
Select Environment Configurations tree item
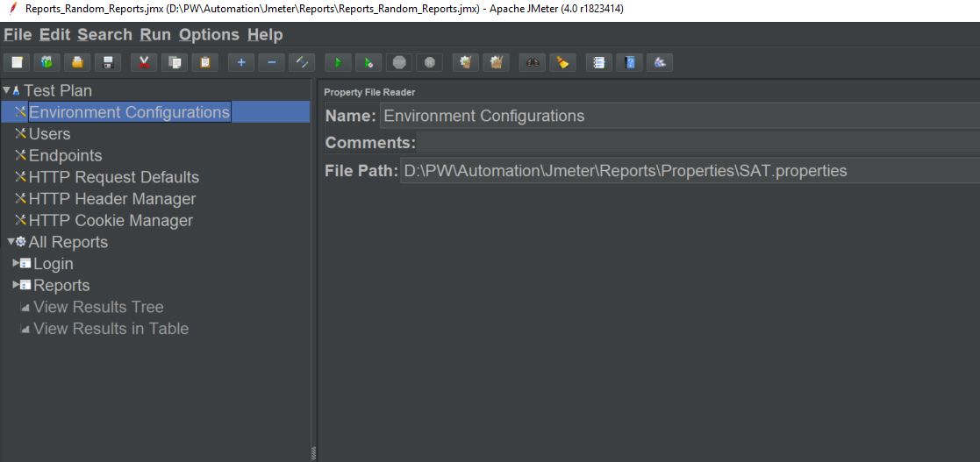tap(129, 112)
